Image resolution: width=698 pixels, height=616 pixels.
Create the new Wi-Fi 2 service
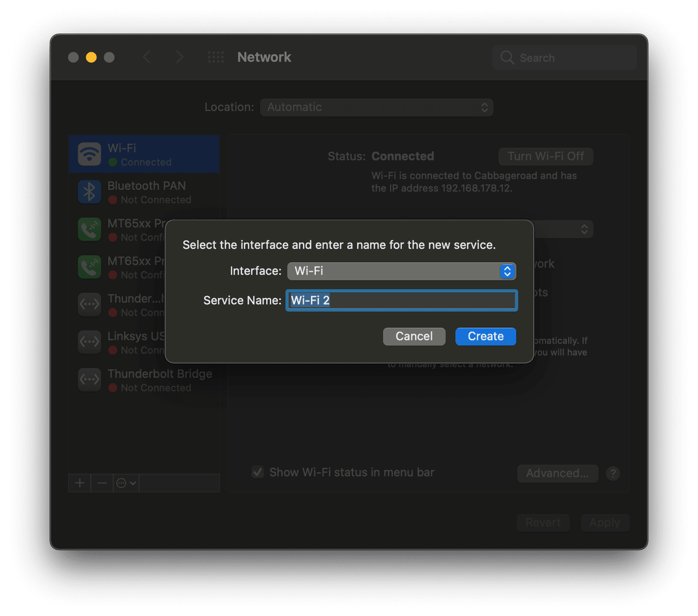[x=485, y=336]
